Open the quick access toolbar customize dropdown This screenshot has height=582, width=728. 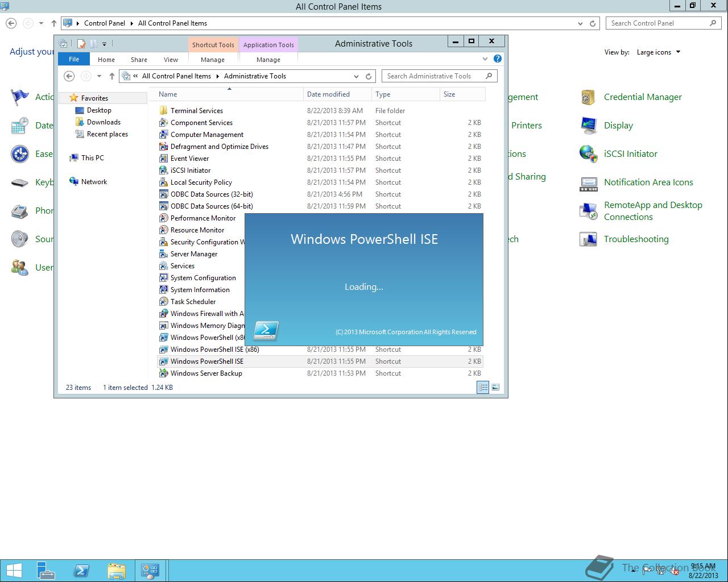coord(104,44)
